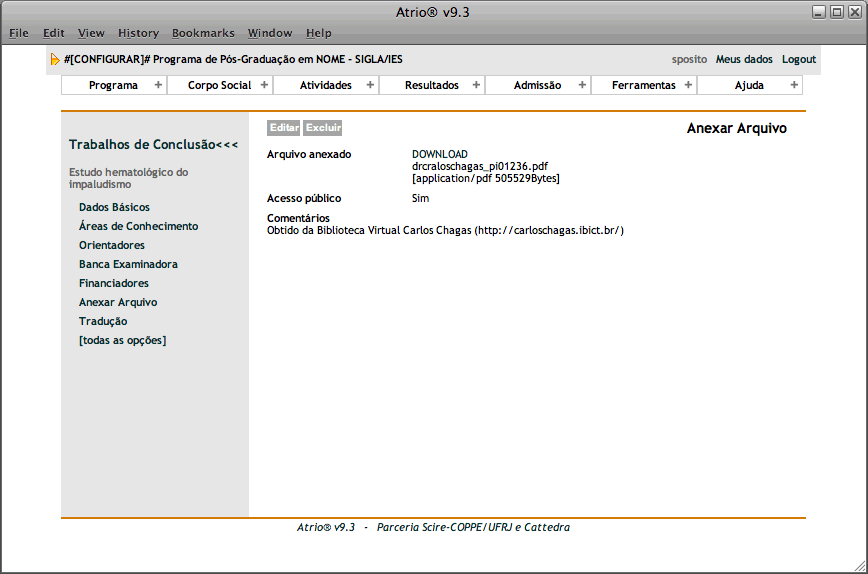Click the plus icon next to Admissão
Image resolution: width=868 pixels, height=574 pixels.
582,85
